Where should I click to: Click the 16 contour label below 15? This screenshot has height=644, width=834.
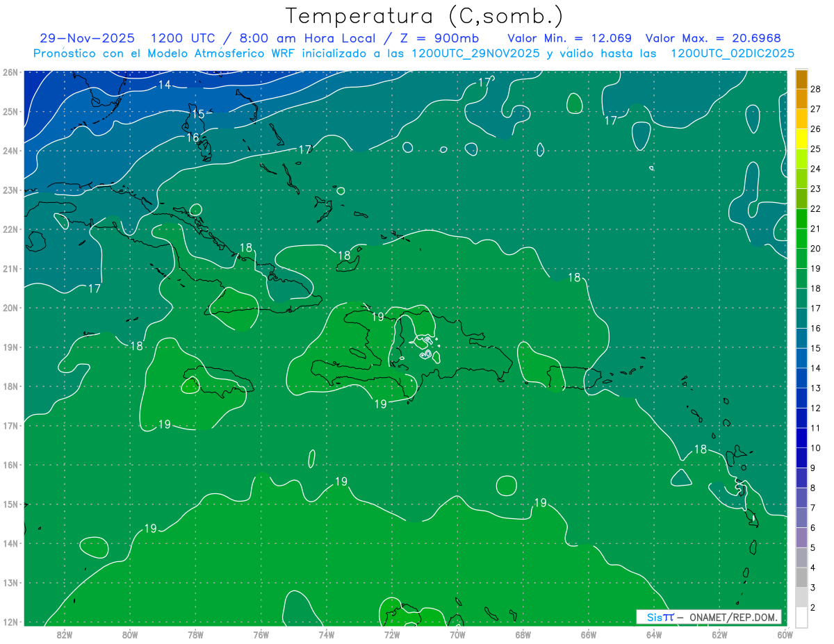coord(193,138)
